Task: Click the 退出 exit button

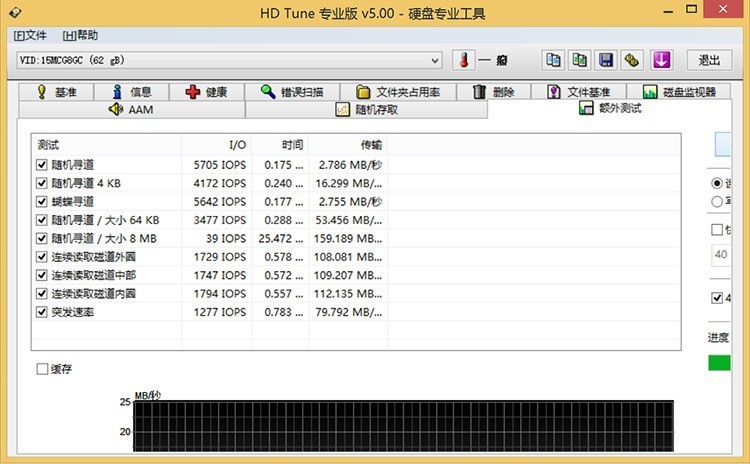Action: (709, 60)
